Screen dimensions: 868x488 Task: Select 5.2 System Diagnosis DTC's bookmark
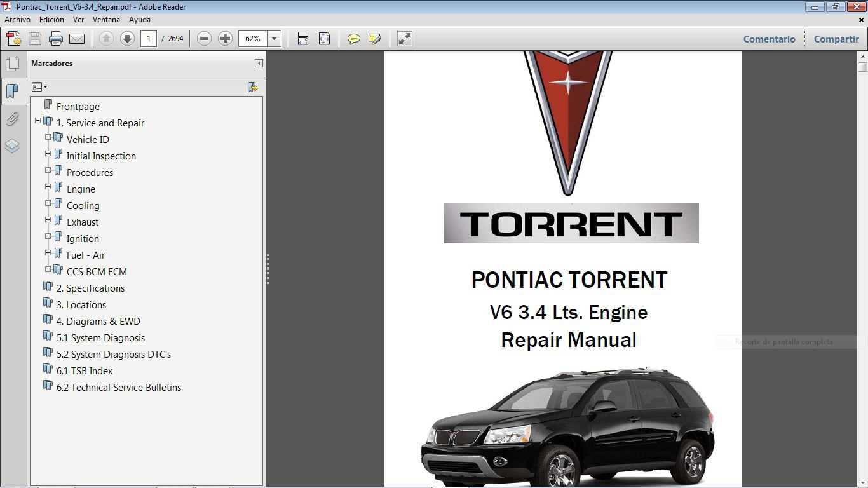(x=114, y=355)
